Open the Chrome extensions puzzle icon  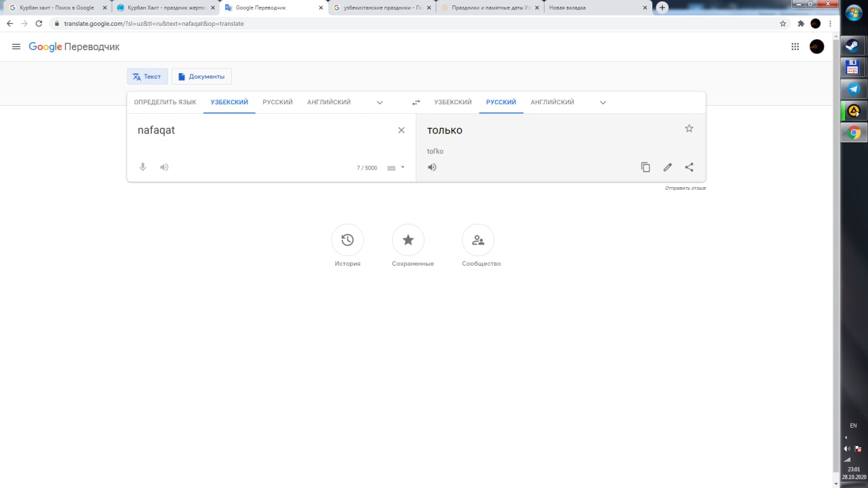(x=801, y=23)
